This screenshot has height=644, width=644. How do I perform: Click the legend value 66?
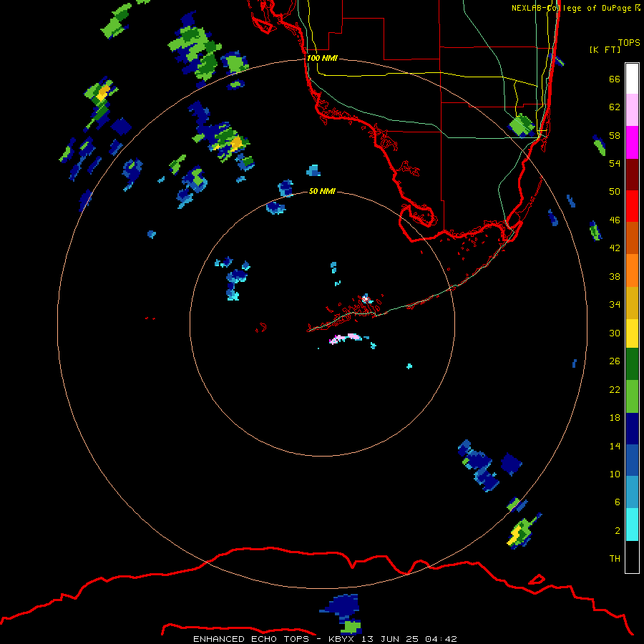point(615,79)
